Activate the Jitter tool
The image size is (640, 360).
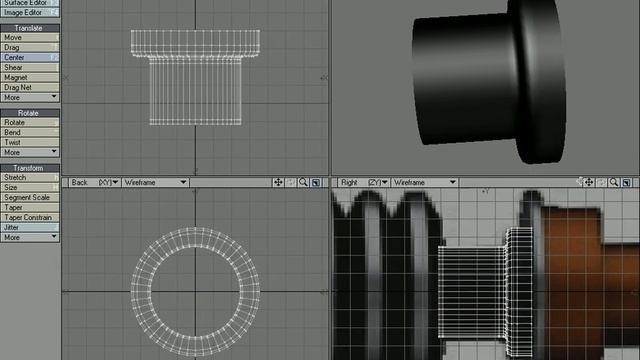[30, 227]
